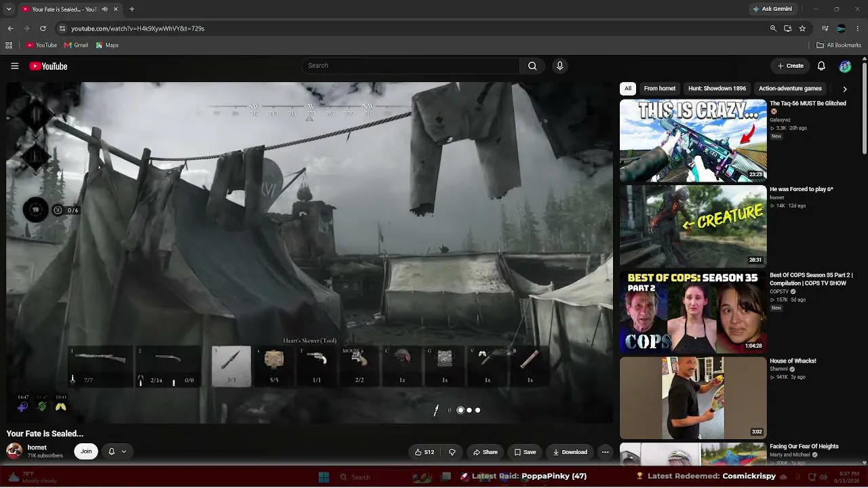
Task: Open the Chrome apps grid shortcut
Action: (x=9, y=45)
